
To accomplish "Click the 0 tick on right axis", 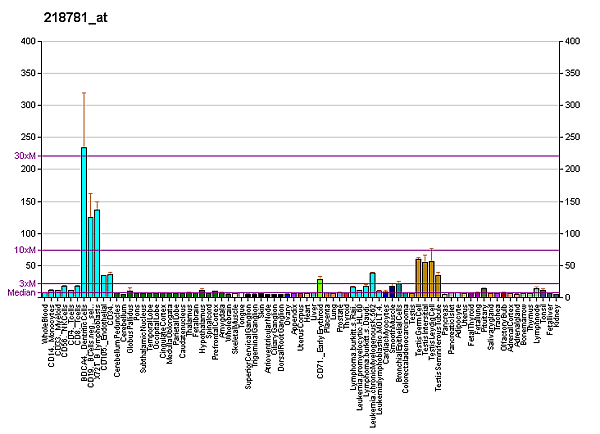I will click(x=566, y=297).
